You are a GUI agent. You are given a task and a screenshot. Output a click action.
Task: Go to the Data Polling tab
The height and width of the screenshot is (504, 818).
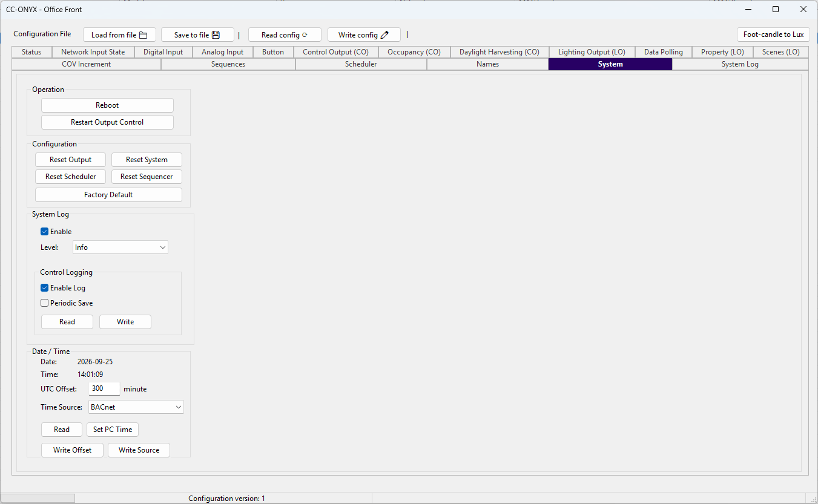click(x=664, y=52)
